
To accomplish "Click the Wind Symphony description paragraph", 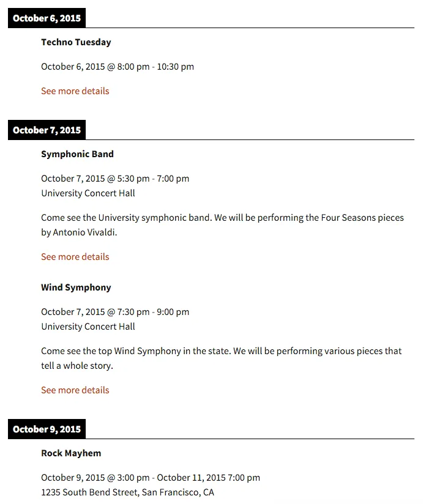I will [222, 358].
